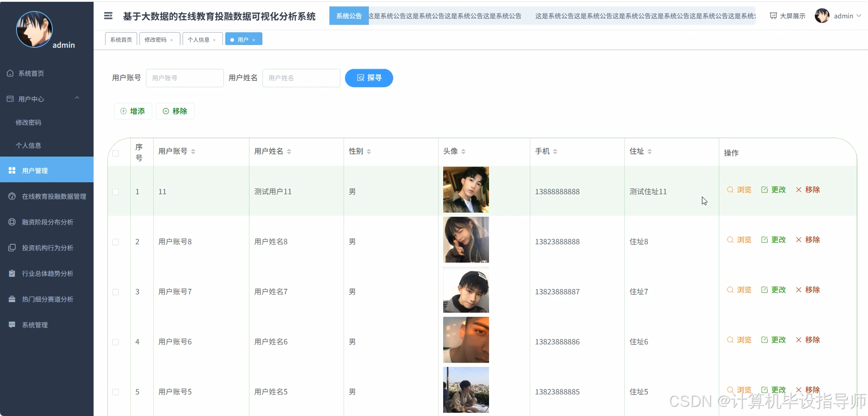Click avatar thumbnail of 用户姓名8
The width and height of the screenshot is (868, 416).
coord(466,240)
